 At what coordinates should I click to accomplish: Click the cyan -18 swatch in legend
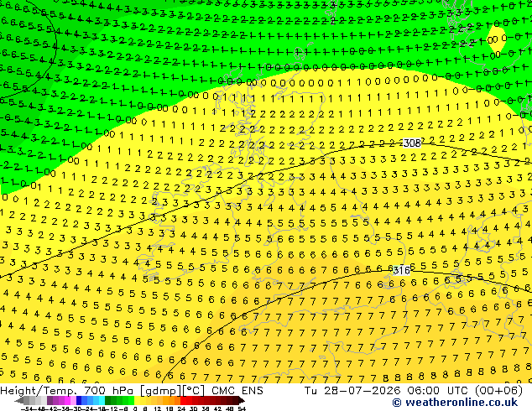click(102, 401)
